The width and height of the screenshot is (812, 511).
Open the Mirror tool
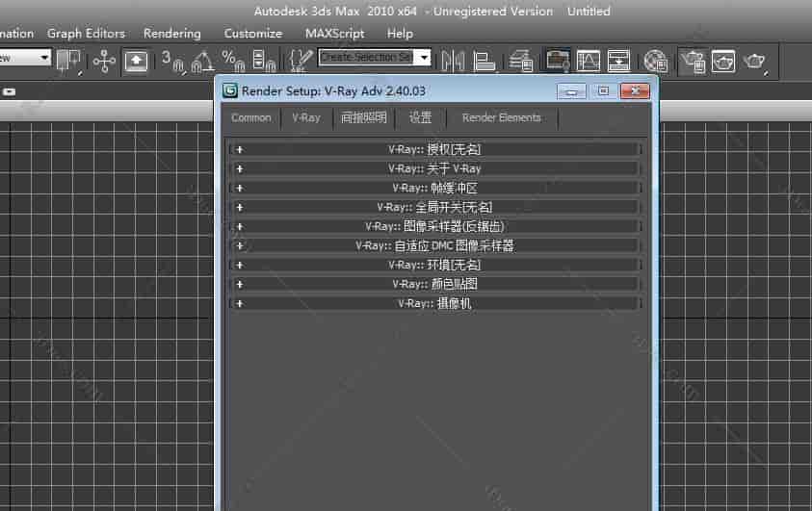tap(452, 61)
